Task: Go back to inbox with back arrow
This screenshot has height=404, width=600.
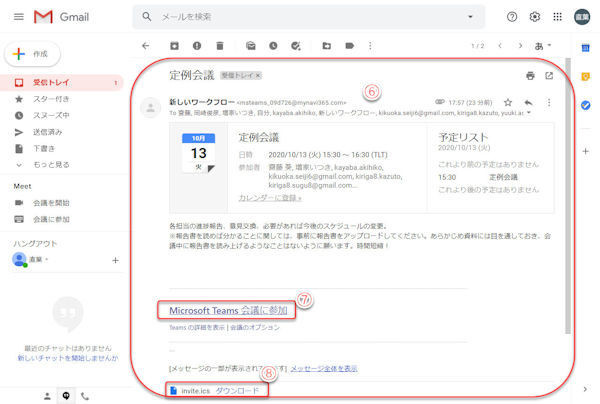Action: coord(146,46)
